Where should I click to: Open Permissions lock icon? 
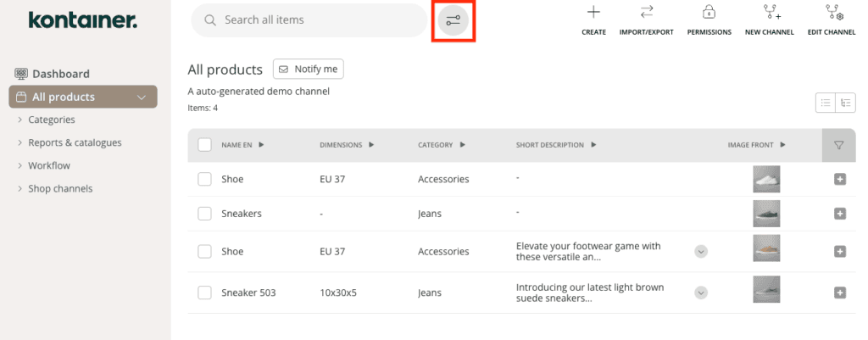pos(709,13)
